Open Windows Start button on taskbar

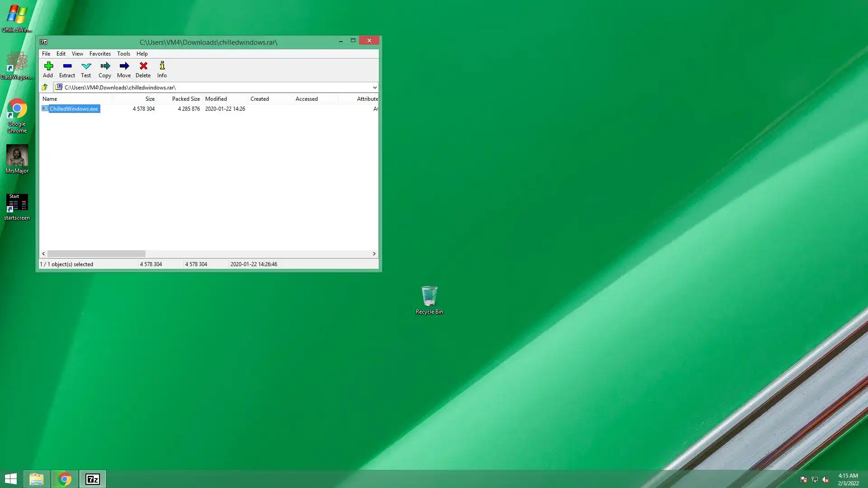tap(11, 479)
